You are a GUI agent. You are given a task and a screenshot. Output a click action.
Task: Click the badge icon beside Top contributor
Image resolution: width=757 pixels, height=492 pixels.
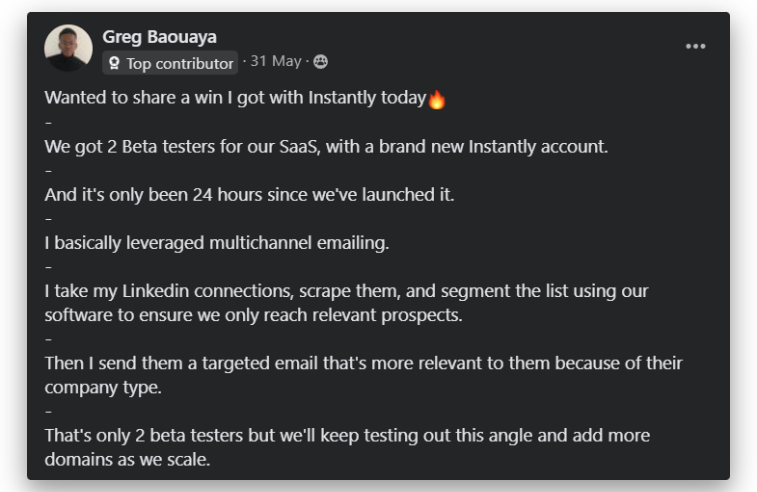click(114, 63)
